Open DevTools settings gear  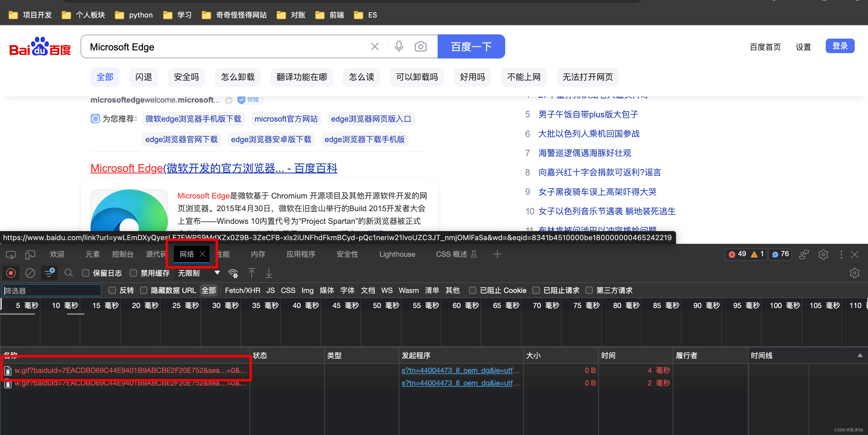point(823,255)
